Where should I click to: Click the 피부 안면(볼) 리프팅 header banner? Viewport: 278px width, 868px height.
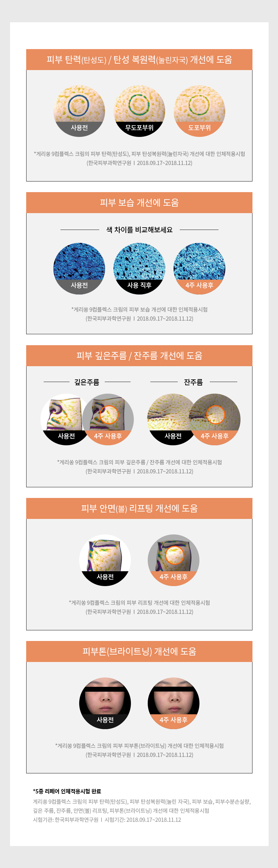click(x=139, y=508)
